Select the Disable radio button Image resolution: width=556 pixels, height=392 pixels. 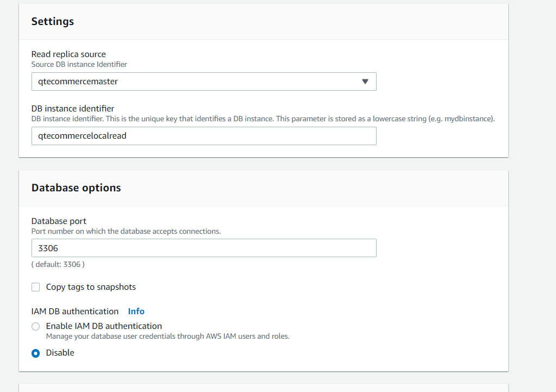[x=36, y=353]
